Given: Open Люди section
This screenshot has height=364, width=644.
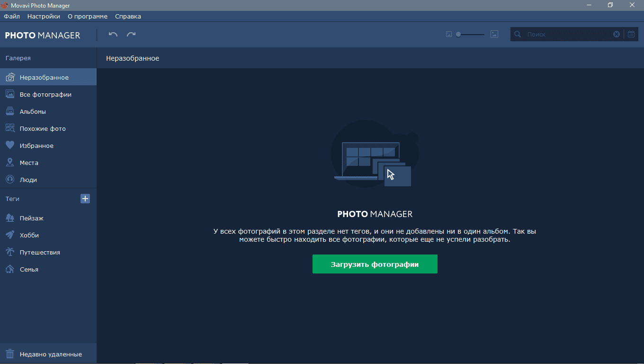Looking at the screenshot, I should 48,180.
